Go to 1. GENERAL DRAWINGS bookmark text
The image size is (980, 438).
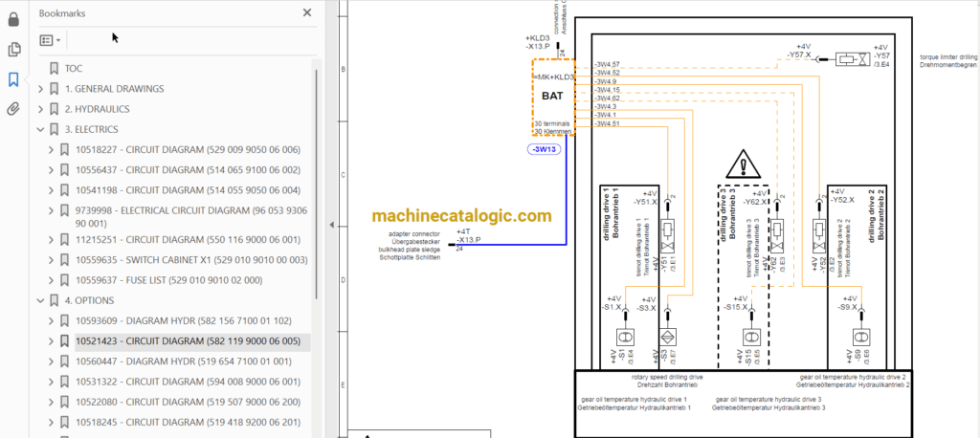[115, 89]
